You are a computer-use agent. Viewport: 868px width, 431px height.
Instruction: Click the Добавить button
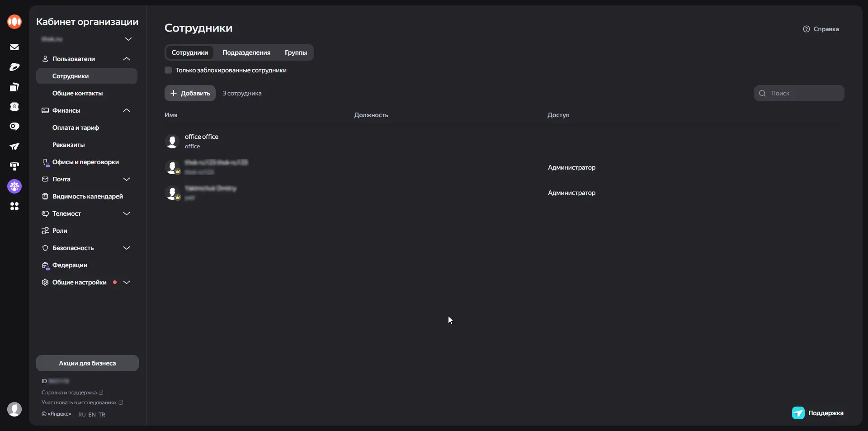(x=190, y=93)
